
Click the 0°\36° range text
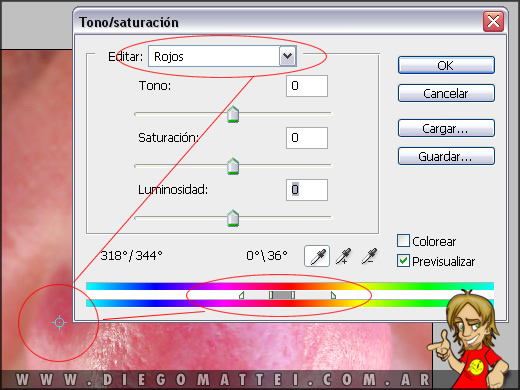(267, 256)
